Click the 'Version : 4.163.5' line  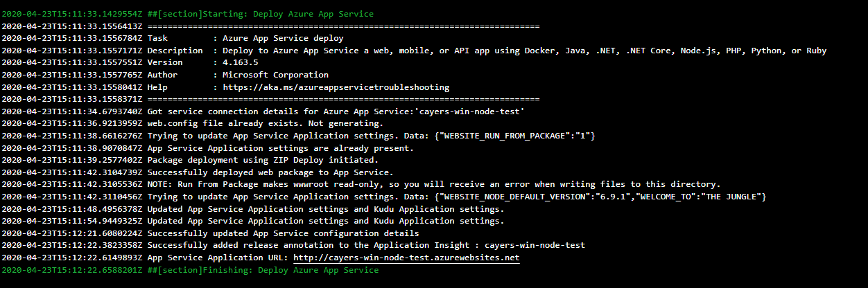(x=130, y=63)
